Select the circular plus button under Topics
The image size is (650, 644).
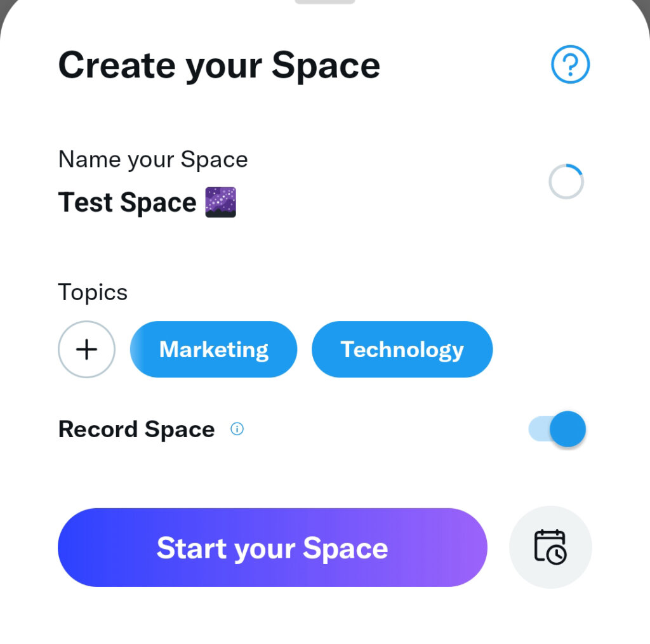(x=86, y=349)
